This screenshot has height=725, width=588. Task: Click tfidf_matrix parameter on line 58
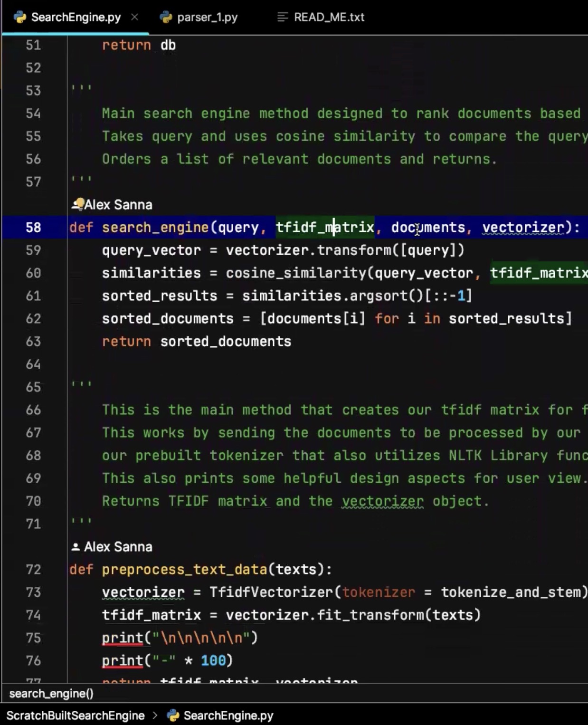pos(325,227)
